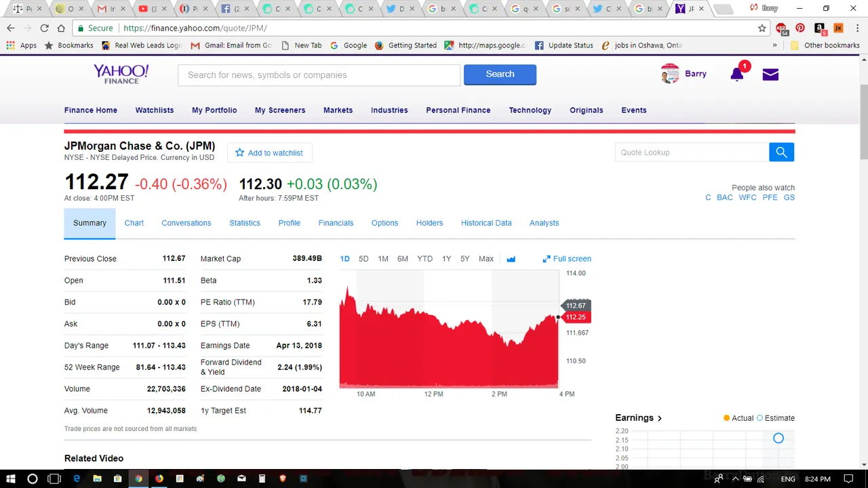Screen dimensions: 868x488
Task: Open the Financials tab
Action: click(x=336, y=223)
